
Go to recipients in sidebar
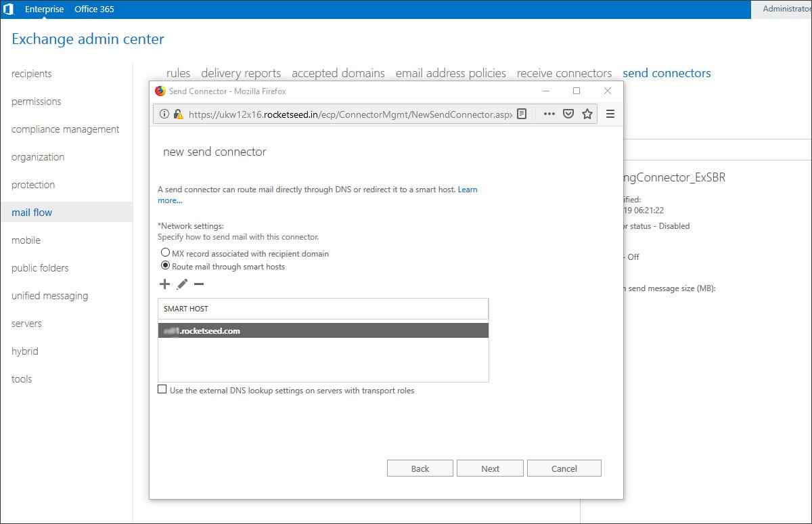[x=32, y=74]
